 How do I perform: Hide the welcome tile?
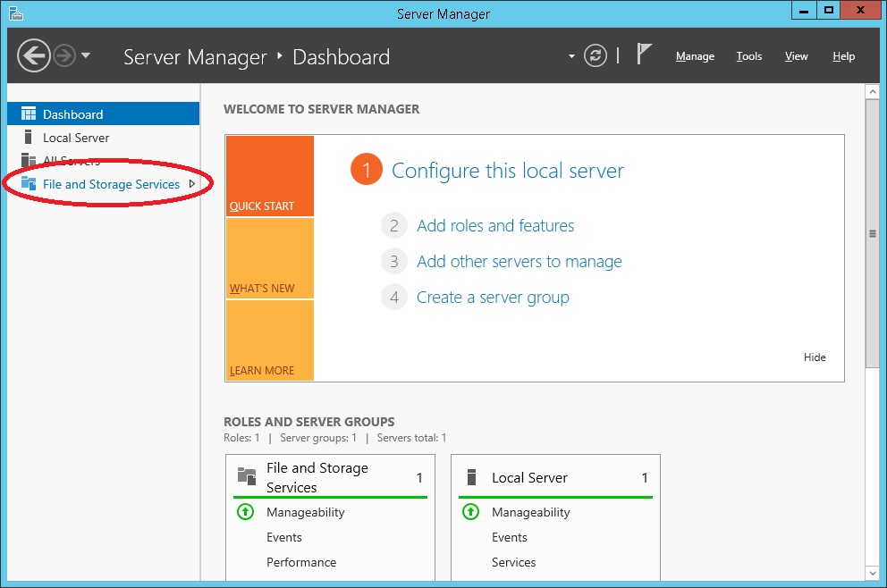814,357
